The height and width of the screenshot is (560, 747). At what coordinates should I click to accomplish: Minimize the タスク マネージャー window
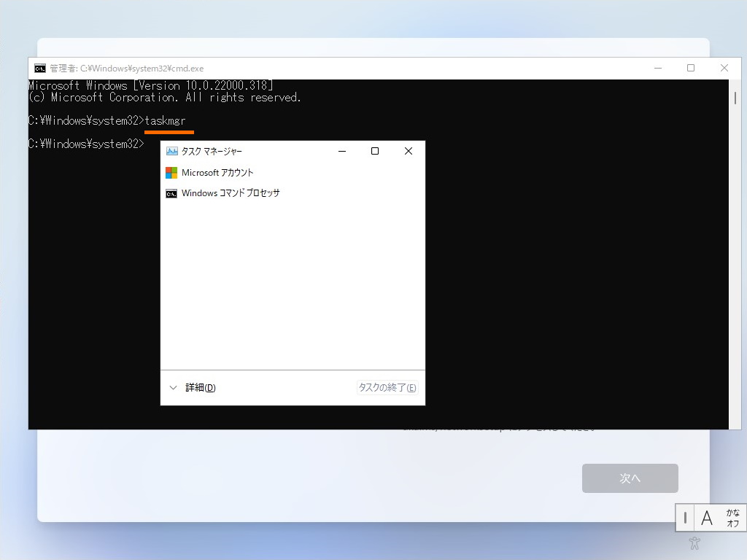click(341, 151)
